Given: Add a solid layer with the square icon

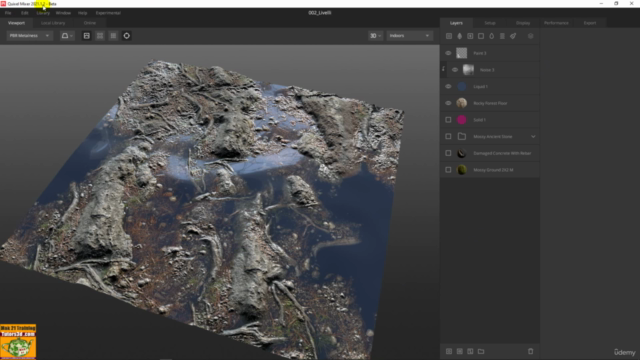Looking at the screenshot, I should click(481, 36).
